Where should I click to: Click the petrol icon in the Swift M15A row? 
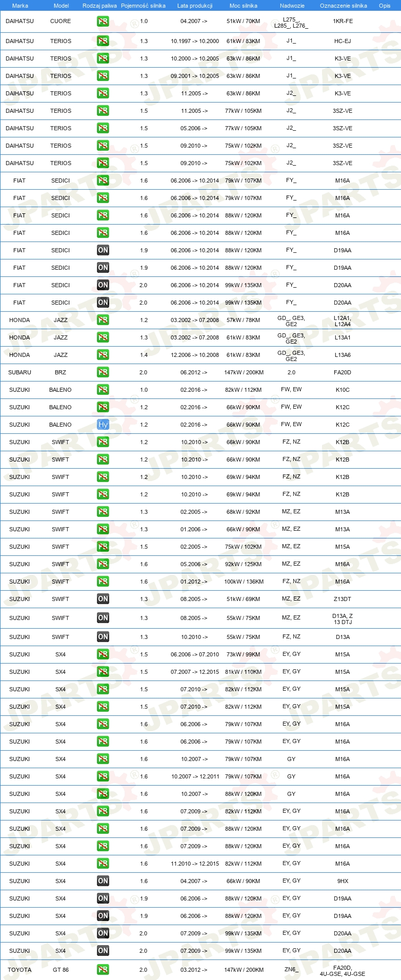(x=103, y=547)
